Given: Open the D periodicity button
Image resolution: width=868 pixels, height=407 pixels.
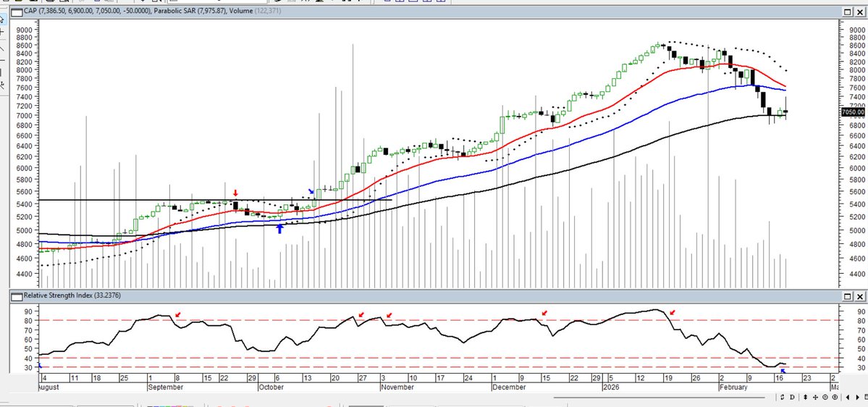Looking at the screenshot, I should pyautogui.click(x=792, y=397).
